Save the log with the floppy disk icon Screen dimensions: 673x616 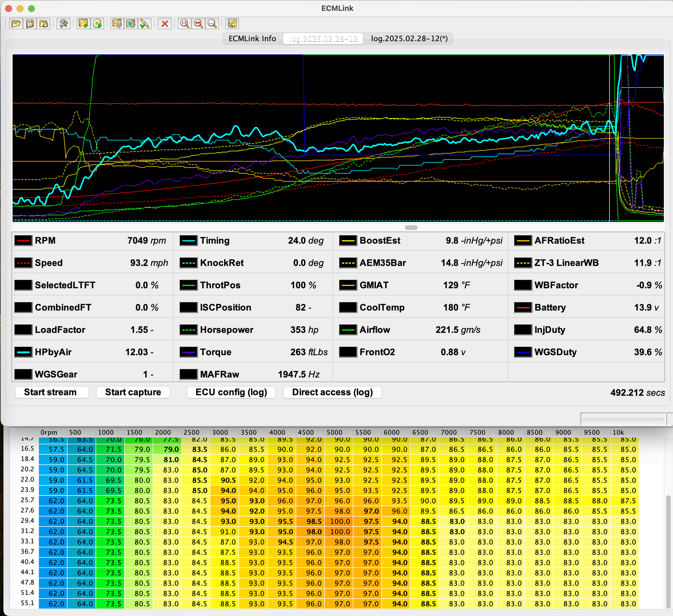click(x=30, y=24)
